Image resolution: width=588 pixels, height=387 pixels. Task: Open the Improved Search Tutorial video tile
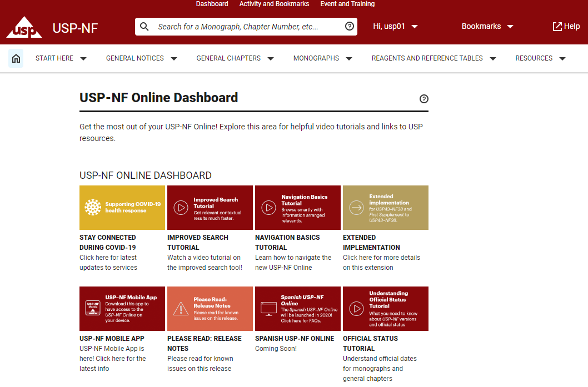pyautogui.click(x=210, y=208)
